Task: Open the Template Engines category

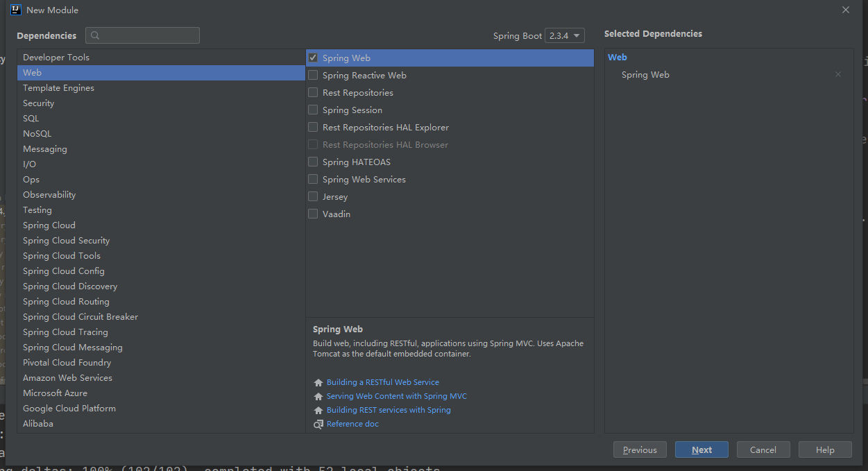Action: point(161,88)
